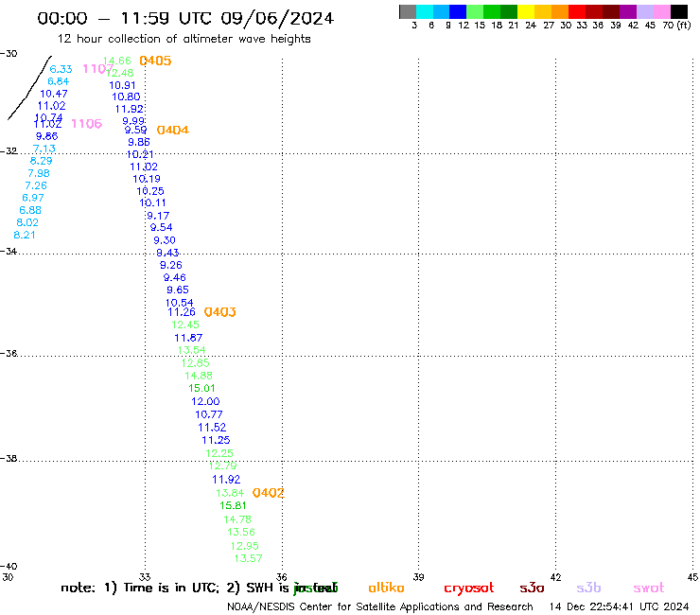Screen dimensions: 700x615
Task: Click the 12 hour collection subtitle
Action: point(184,39)
